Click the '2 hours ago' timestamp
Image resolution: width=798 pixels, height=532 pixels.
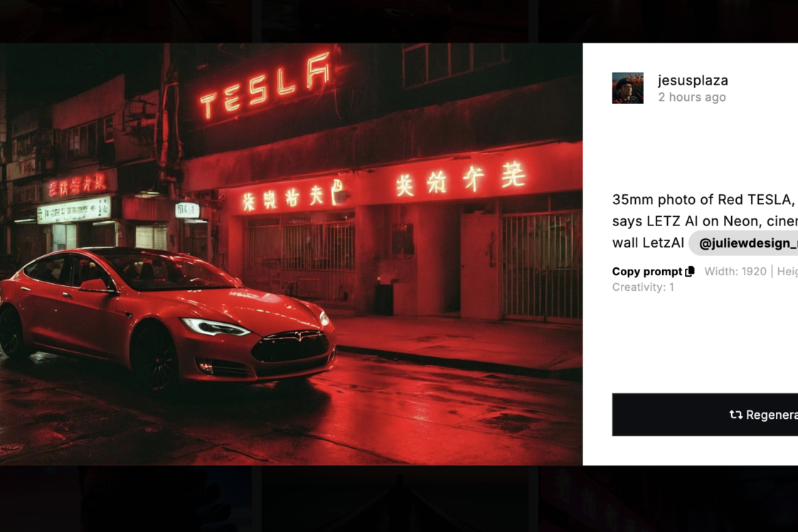click(x=691, y=97)
